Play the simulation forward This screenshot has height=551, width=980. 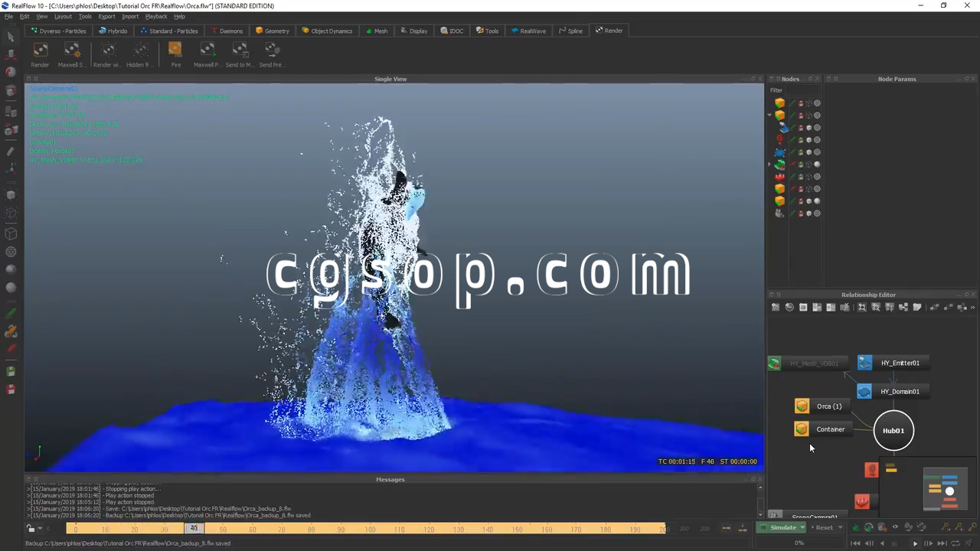[915, 543]
